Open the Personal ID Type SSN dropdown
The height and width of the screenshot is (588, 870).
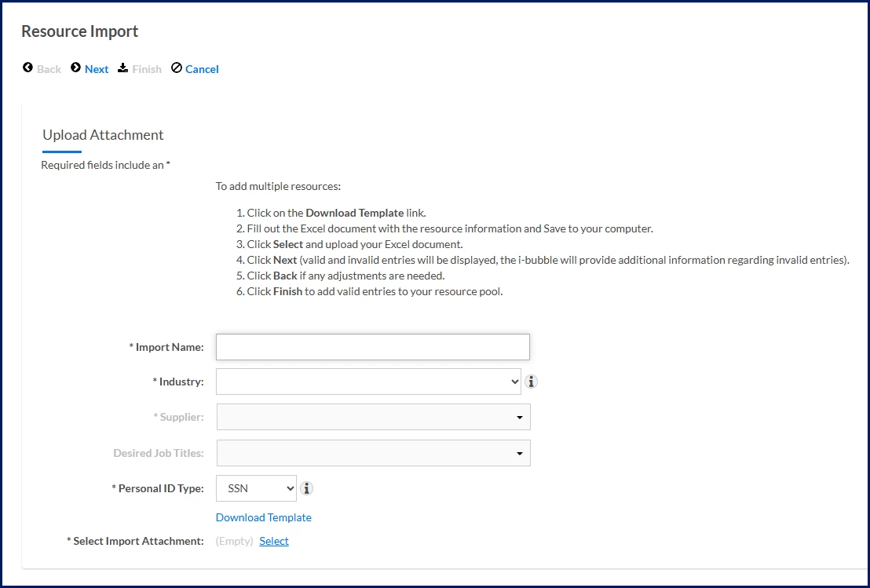pos(256,488)
